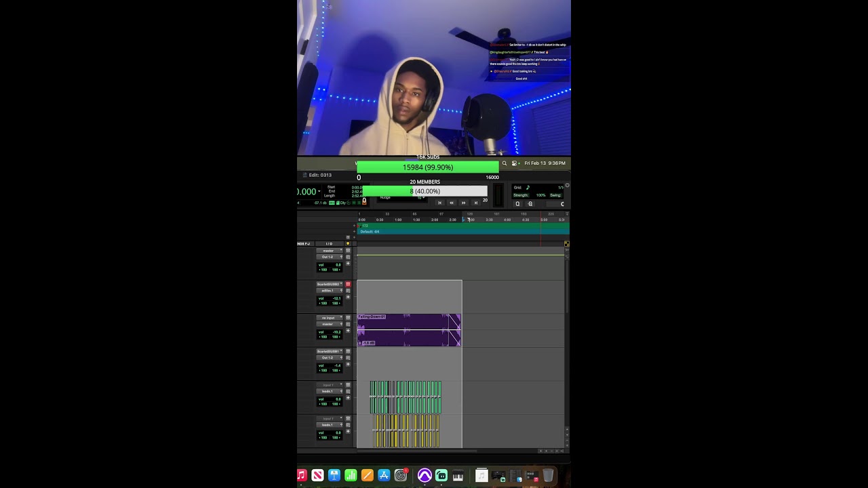Open System Settings with badge in Dock

click(x=401, y=476)
